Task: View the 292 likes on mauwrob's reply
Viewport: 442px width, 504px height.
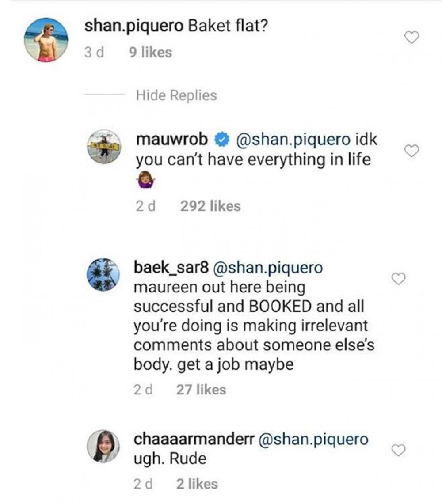Action: (210, 206)
